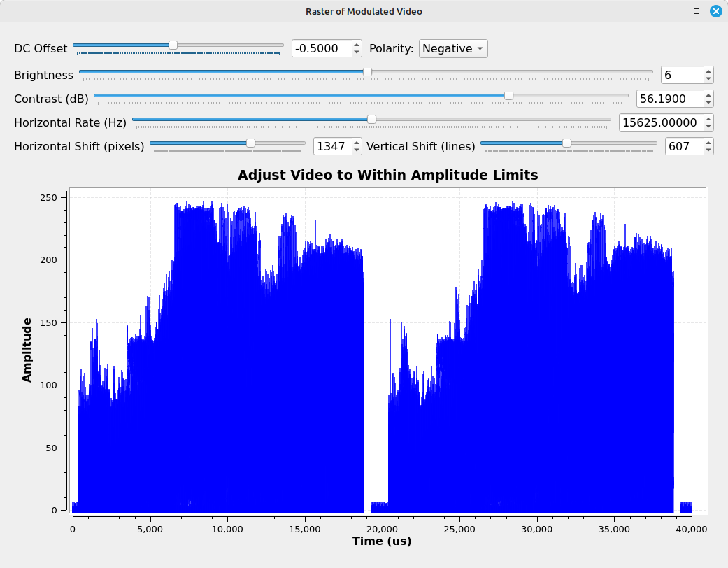Click the Brightness slider handle
The image size is (728, 568).
pos(367,71)
